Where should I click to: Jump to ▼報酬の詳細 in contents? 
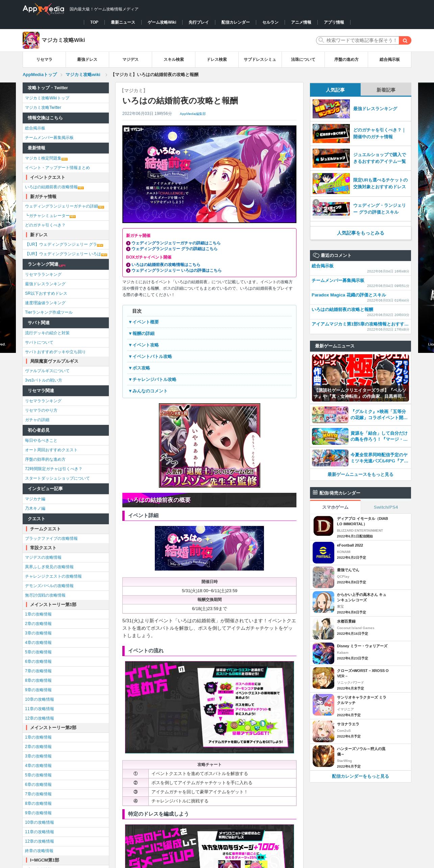(142, 334)
